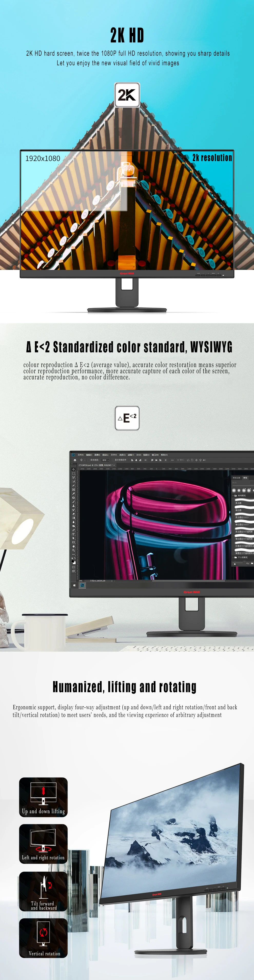Open the Windows Start menu
The height and width of the screenshot is (980, 254).
[74, 585]
